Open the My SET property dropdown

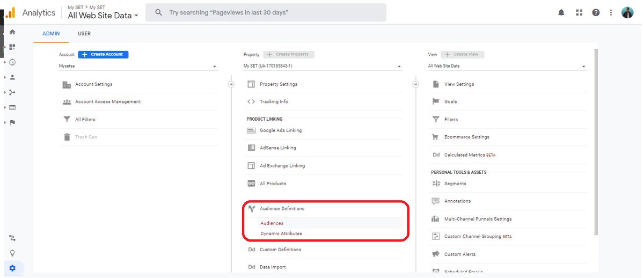[x=323, y=66]
